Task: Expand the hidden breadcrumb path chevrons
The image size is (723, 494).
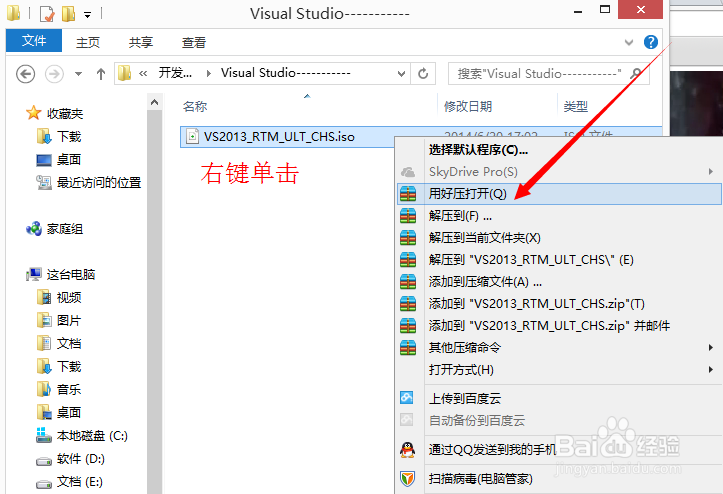Action: (143, 74)
